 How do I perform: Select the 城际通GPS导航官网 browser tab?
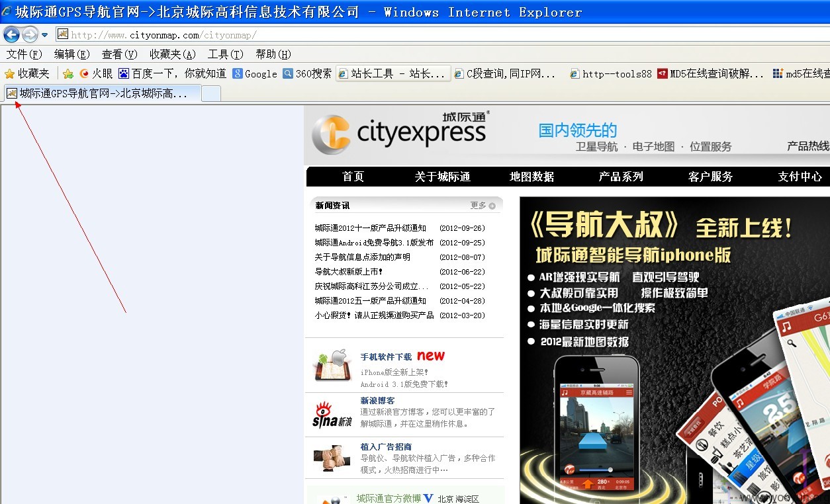click(x=103, y=93)
